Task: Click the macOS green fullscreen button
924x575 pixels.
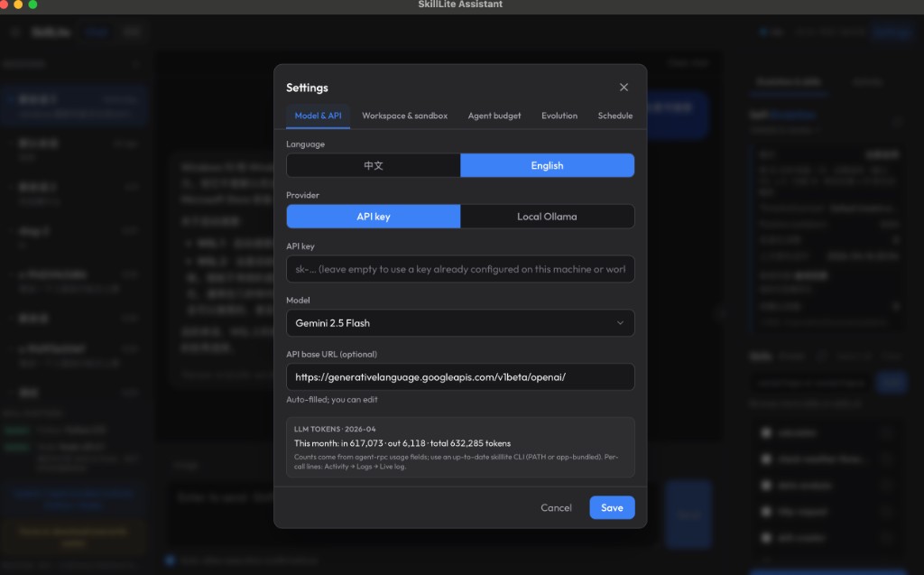Action: tap(32, 5)
